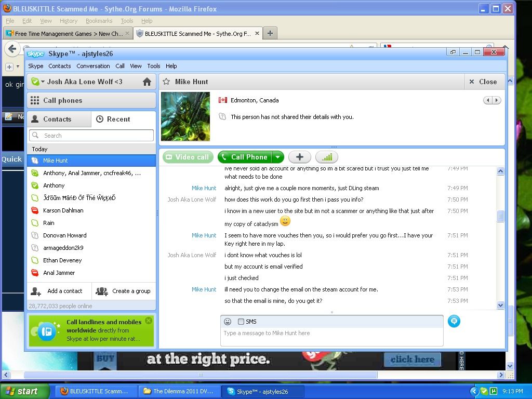Screen dimensions: 532x399
Task: Select Rain in the recent list
Action: (91, 223)
